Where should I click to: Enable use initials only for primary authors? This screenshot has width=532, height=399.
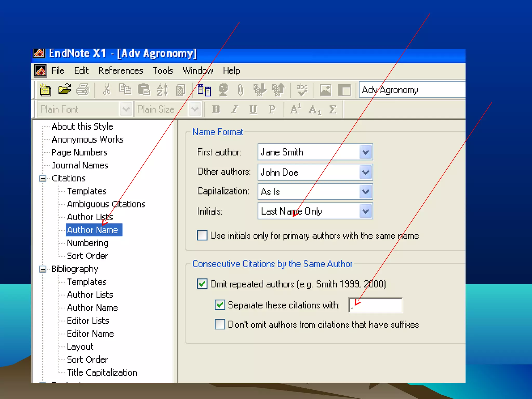tap(202, 235)
